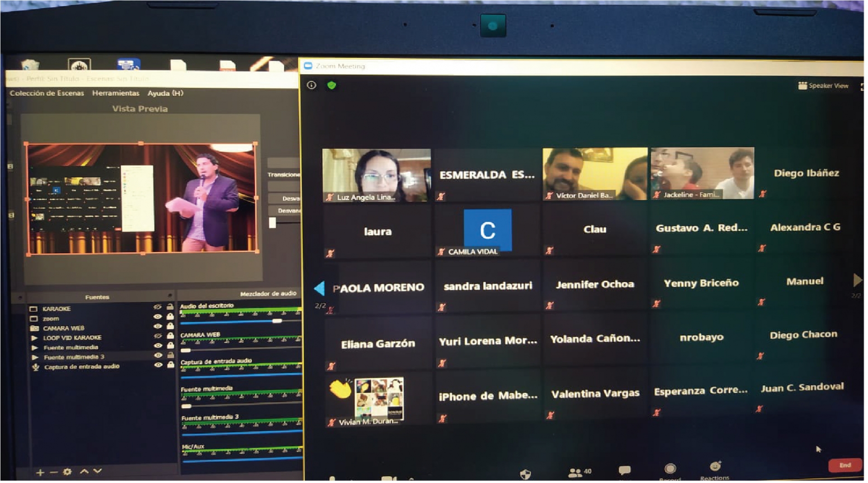This screenshot has width=868, height=483.
Task: Select CAMILA VIDAL participant tile
Action: coord(487,232)
